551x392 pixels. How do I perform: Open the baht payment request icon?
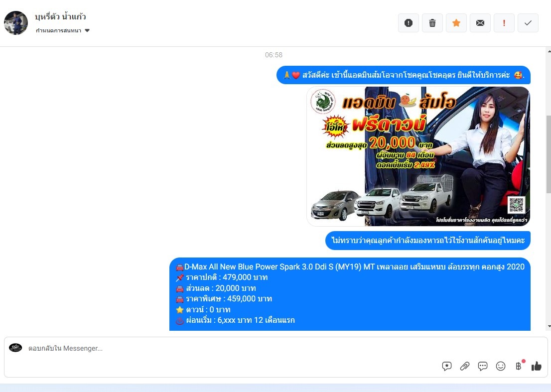tap(519, 366)
